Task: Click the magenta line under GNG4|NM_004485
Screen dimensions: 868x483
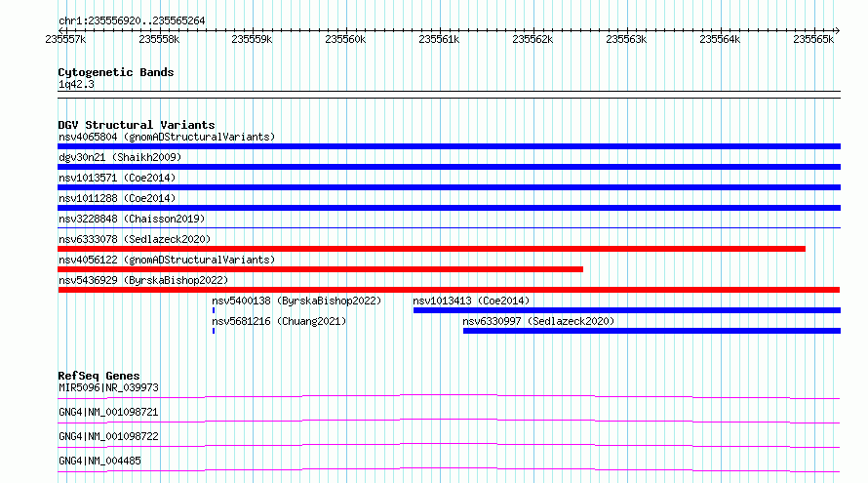Action: (x=449, y=469)
